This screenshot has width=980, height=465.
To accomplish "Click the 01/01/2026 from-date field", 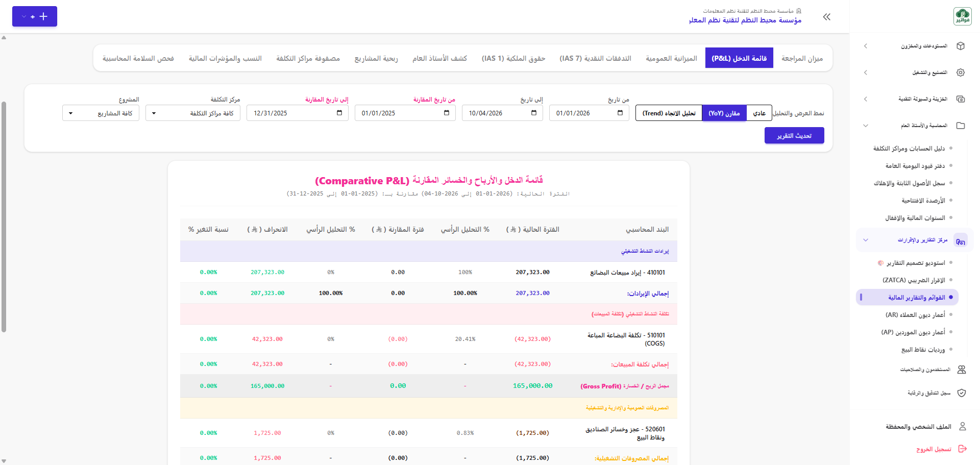I will 590,113.
